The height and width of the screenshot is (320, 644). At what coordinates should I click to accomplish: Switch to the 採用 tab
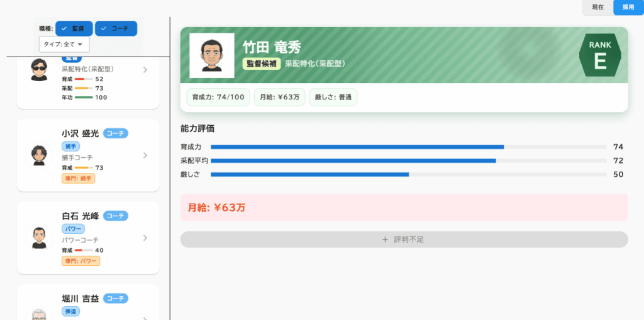tap(628, 7)
